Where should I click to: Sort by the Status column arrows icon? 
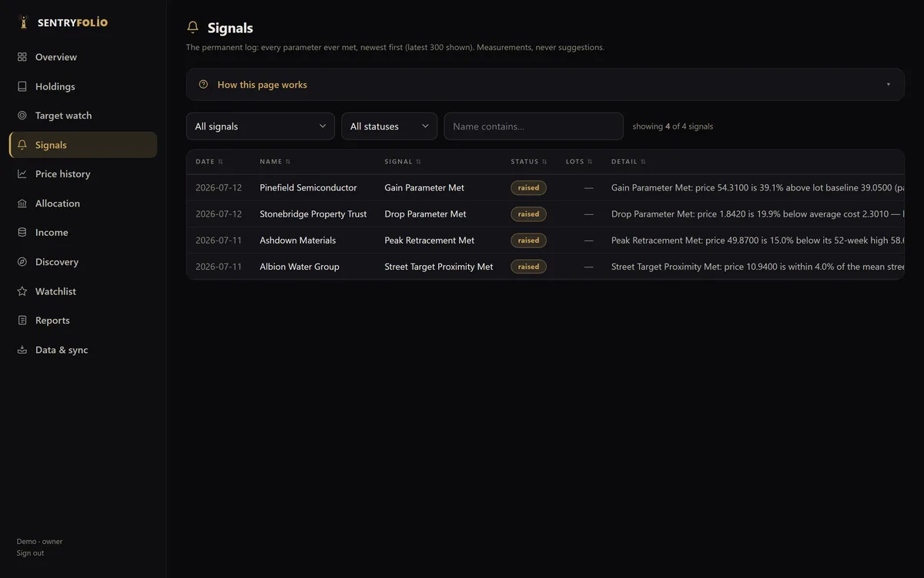[544, 162]
